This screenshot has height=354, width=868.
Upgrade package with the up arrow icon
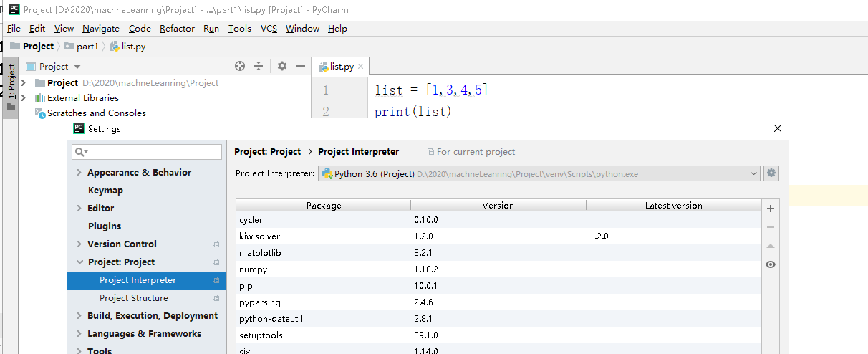[x=771, y=246]
